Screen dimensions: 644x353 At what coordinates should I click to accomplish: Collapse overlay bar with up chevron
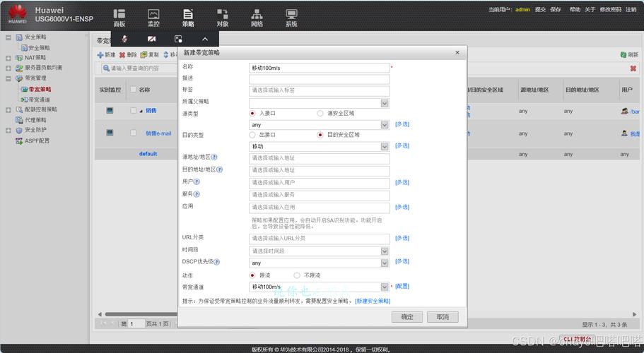click(x=205, y=39)
